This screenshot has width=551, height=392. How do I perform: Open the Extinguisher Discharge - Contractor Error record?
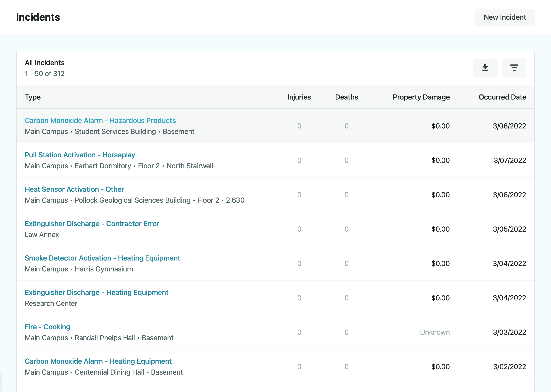click(92, 224)
